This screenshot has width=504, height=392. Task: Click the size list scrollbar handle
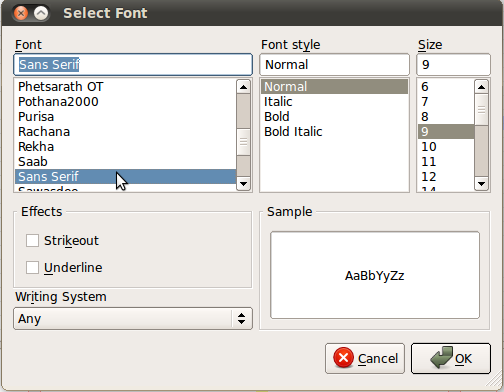[x=481, y=110]
